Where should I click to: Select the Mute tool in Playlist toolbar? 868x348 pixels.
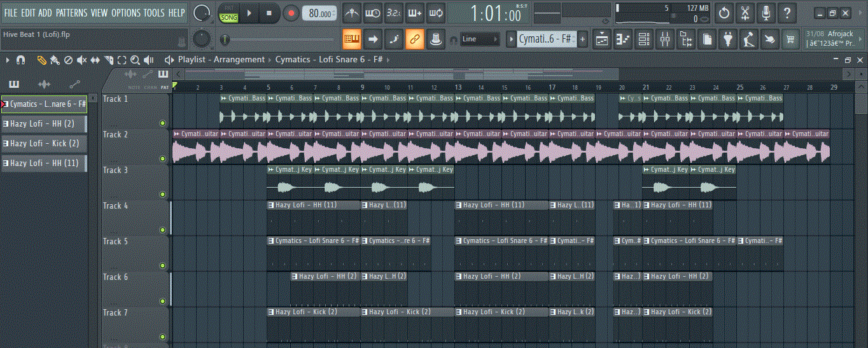point(81,60)
